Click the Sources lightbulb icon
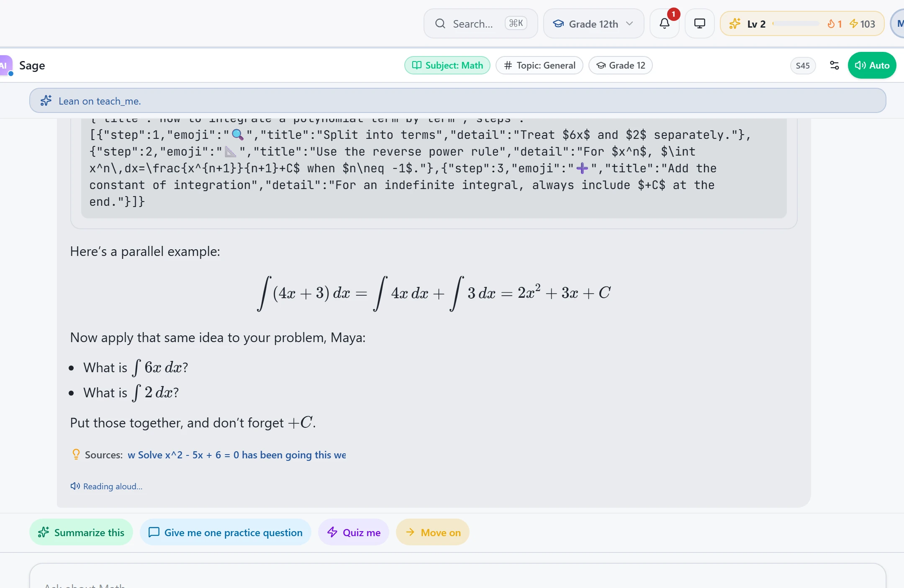 pos(76,455)
